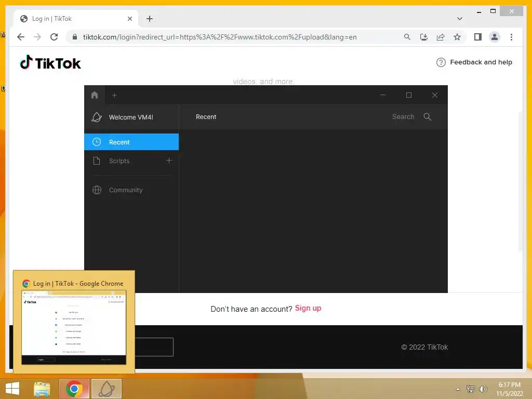Click the TikTok logo
This screenshot has height=399, width=532.
pyautogui.click(x=50, y=62)
